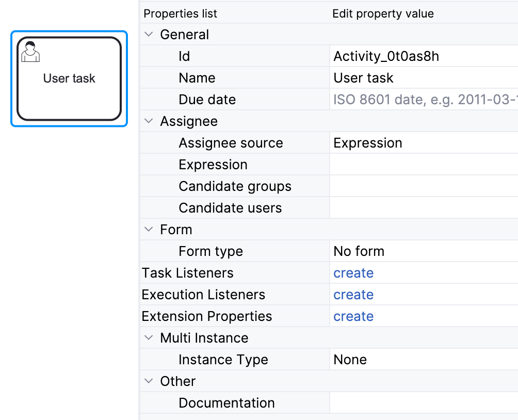The width and height of the screenshot is (518, 420).
Task: Create a new Task Listener
Action: click(353, 273)
